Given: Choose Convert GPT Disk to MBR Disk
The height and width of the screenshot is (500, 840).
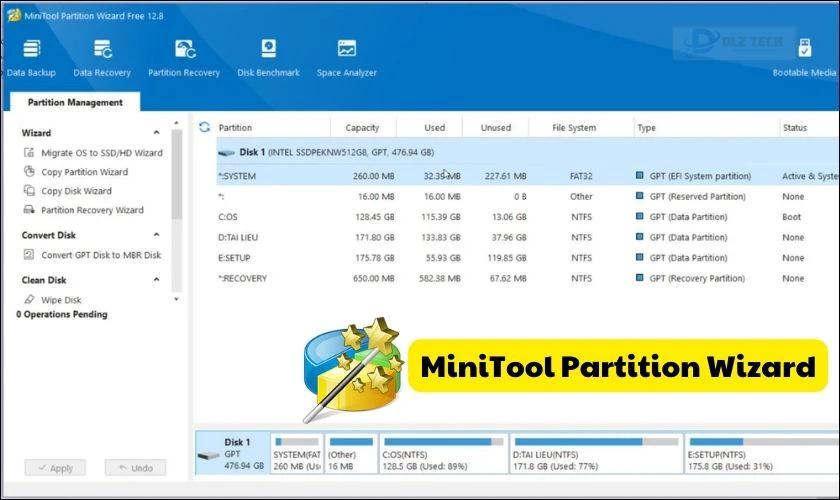Looking at the screenshot, I should tap(101, 255).
